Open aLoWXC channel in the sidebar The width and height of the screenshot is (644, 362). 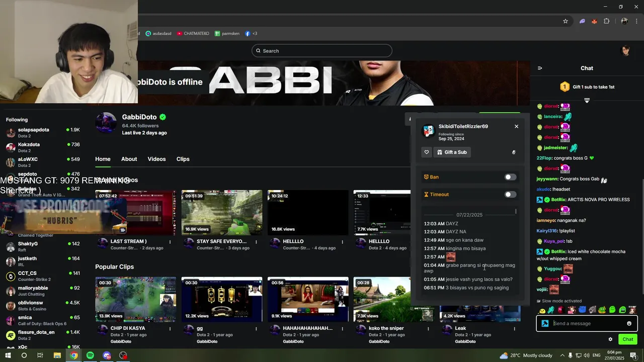coord(43,162)
